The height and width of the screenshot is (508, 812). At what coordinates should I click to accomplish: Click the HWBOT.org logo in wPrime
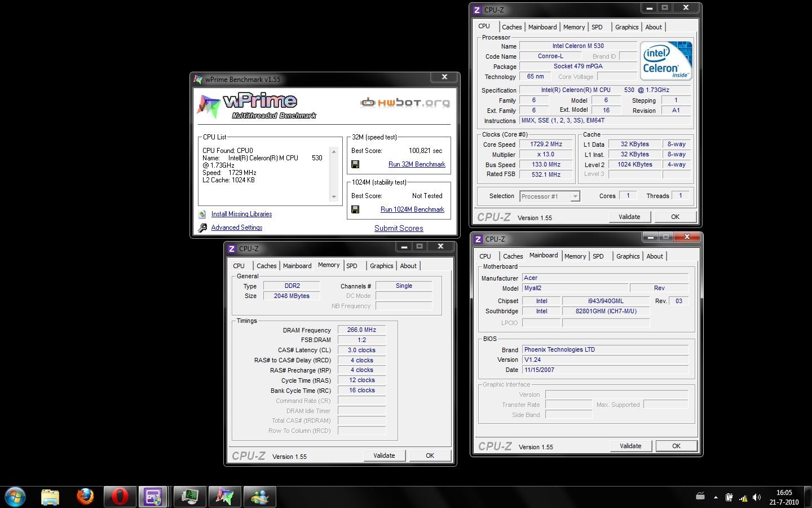[405, 103]
